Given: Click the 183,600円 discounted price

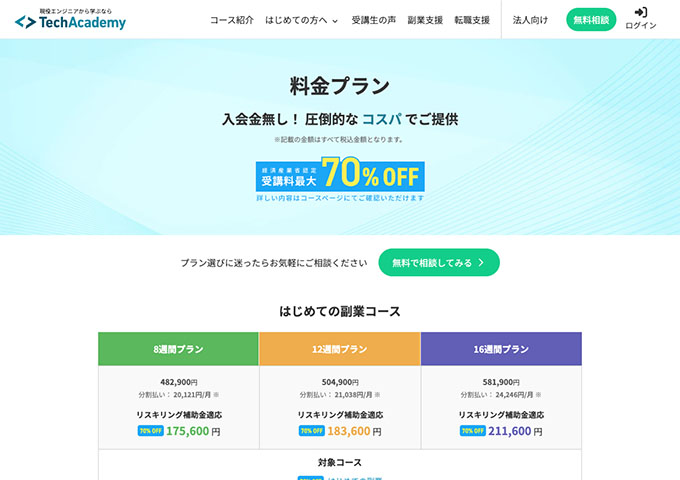Looking at the screenshot, I should pyautogui.click(x=349, y=431).
